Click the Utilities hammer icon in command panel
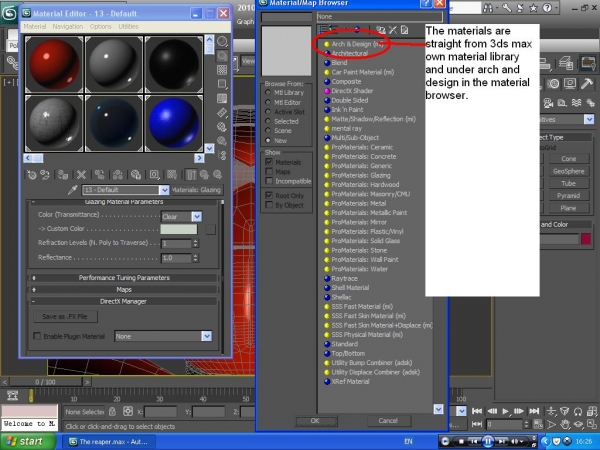 587,83
